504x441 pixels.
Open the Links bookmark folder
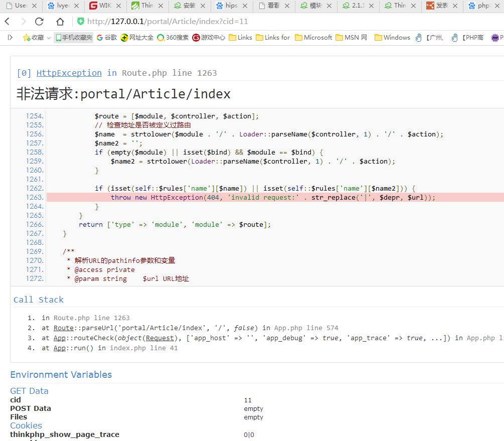pos(240,38)
